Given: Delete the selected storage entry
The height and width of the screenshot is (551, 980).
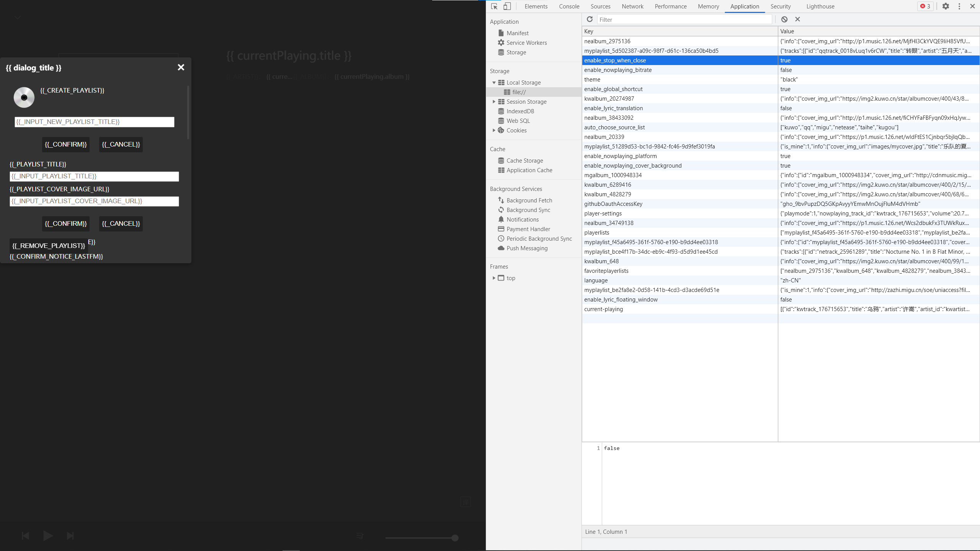Looking at the screenshot, I should tap(797, 19).
